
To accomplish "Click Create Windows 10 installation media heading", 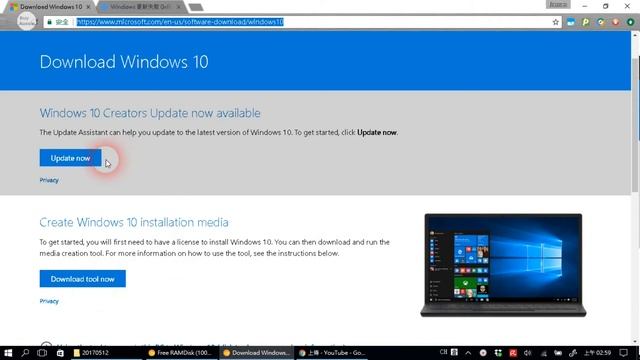I will pos(134,222).
